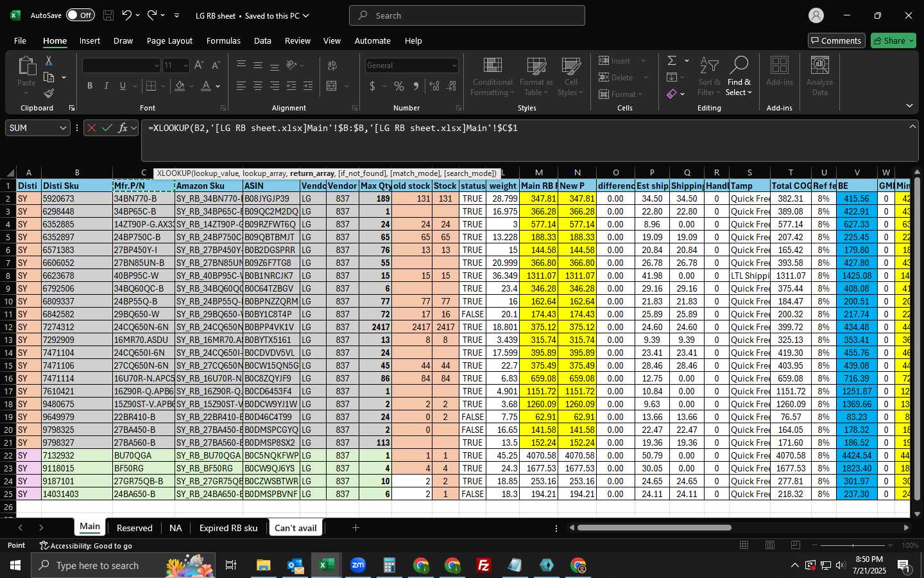Click the Fill Color paint bucket
Viewport: 924px width, 578px height.
coord(180,86)
